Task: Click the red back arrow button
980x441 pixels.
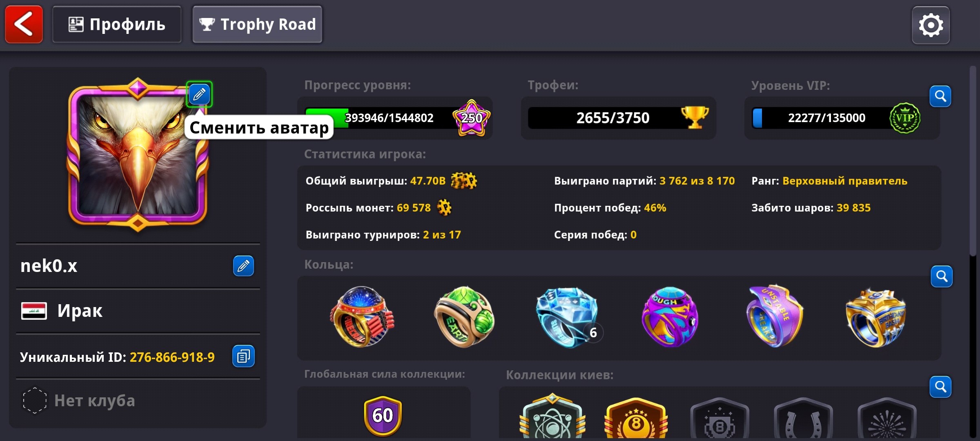Action: tap(24, 24)
